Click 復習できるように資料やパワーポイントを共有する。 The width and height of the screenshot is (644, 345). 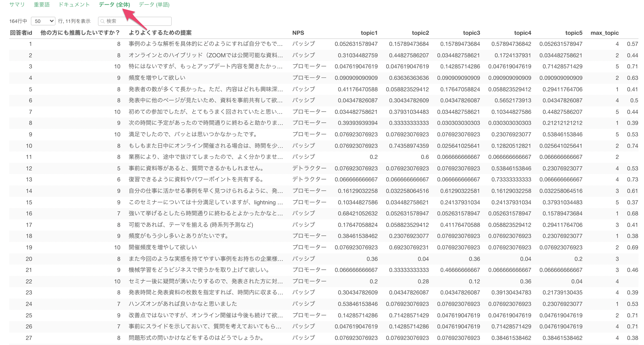pos(197,179)
